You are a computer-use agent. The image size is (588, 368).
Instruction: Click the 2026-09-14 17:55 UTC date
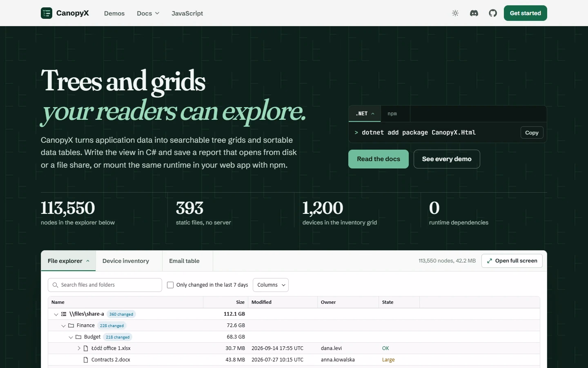click(x=277, y=348)
